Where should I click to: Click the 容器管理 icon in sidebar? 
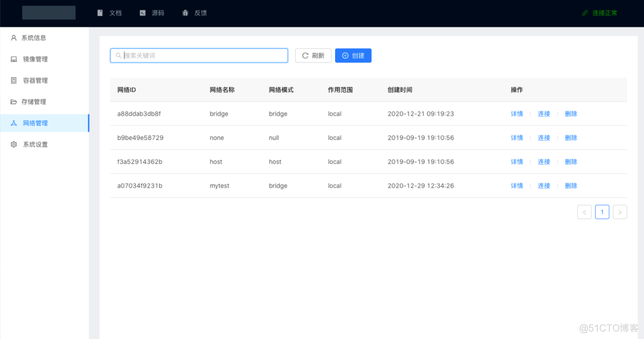(x=14, y=80)
